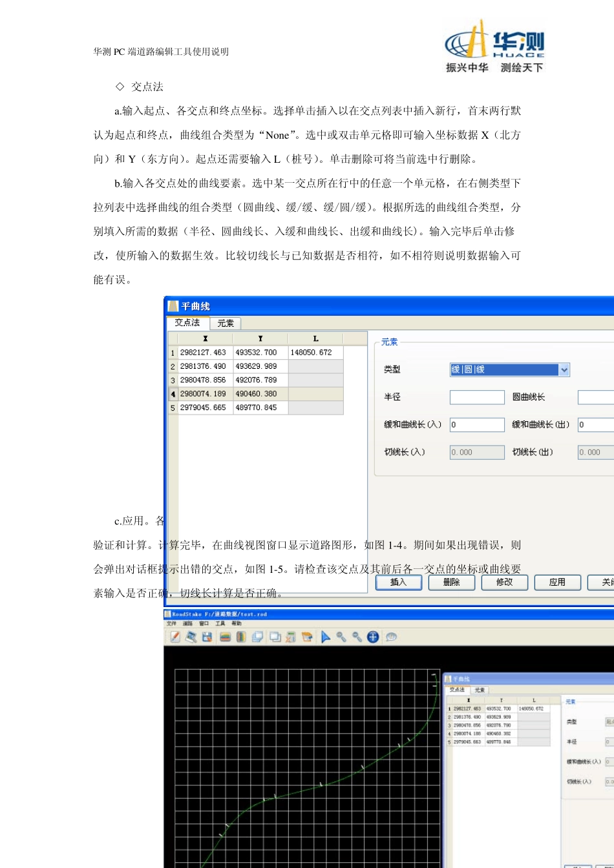Click the L column header in standalone 平曲线 dialog

(315, 338)
